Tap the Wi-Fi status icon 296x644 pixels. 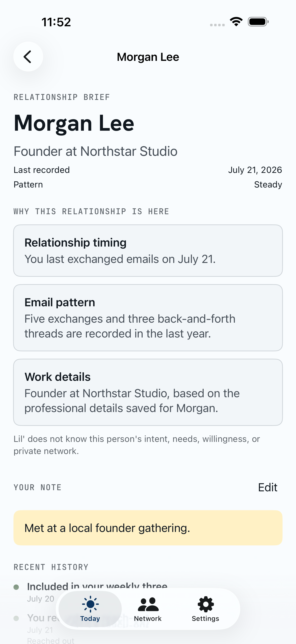pos(236,22)
